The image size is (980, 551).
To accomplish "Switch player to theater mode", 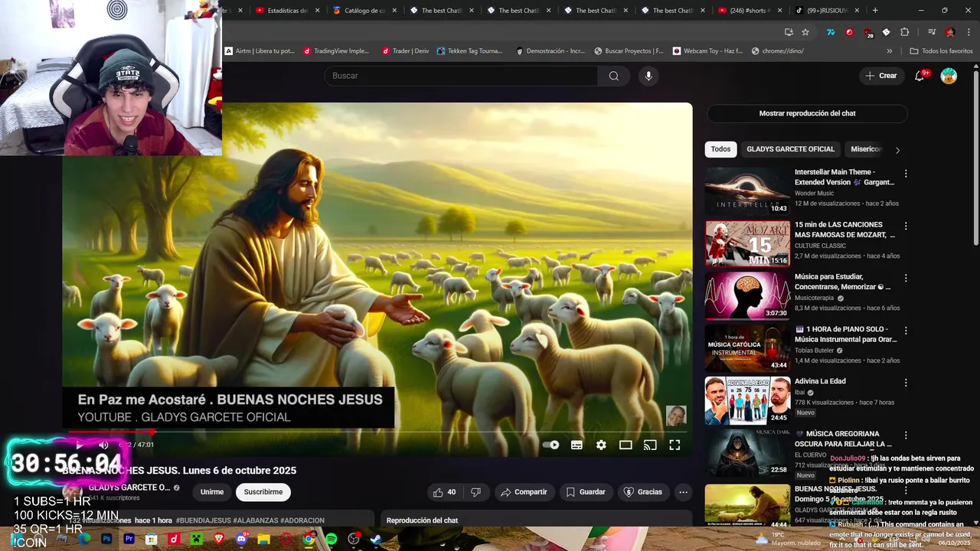I will click(x=626, y=445).
